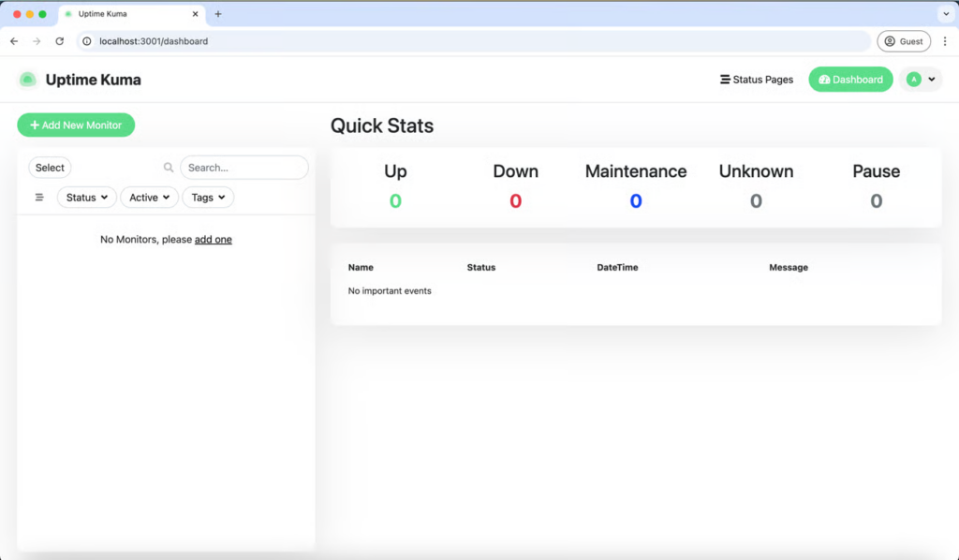Viewport: 959px width, 560px height.
Task: Click the Guest profile button
Action: click(904, 41)
